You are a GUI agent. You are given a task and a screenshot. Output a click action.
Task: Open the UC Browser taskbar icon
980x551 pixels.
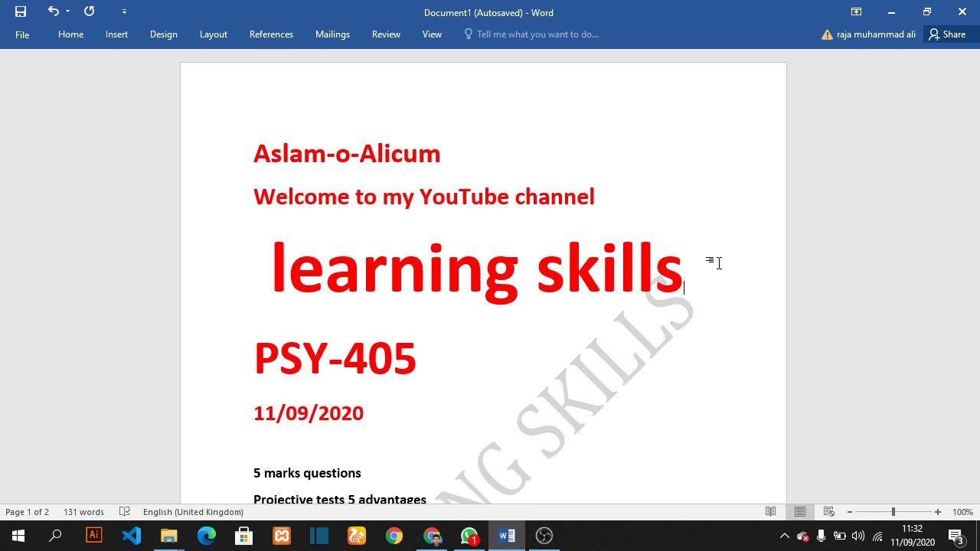coord(357,536)
